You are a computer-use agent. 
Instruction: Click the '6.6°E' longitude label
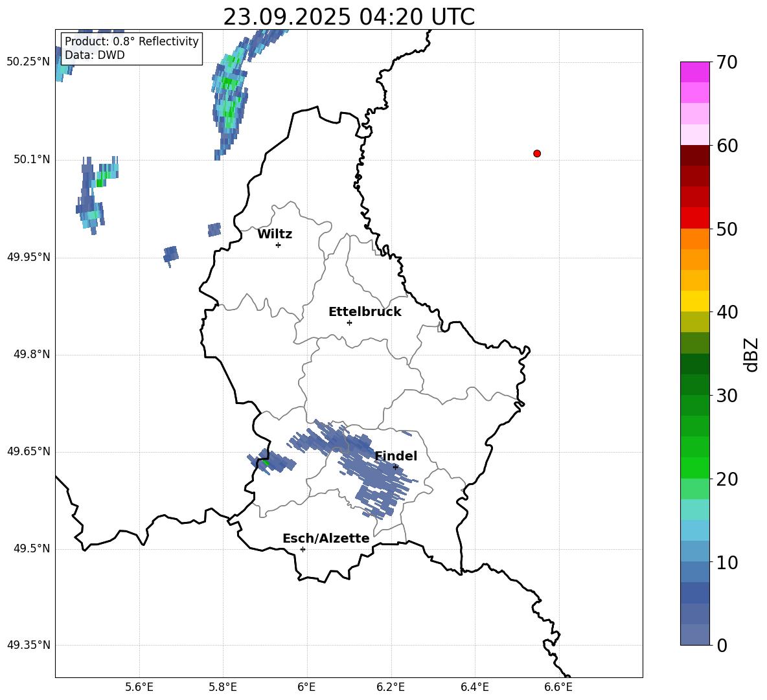(558, 687)
